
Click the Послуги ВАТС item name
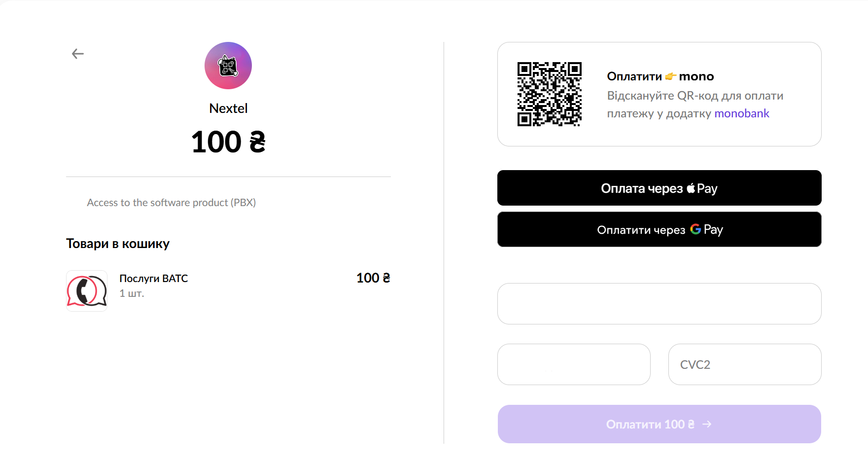154,279
